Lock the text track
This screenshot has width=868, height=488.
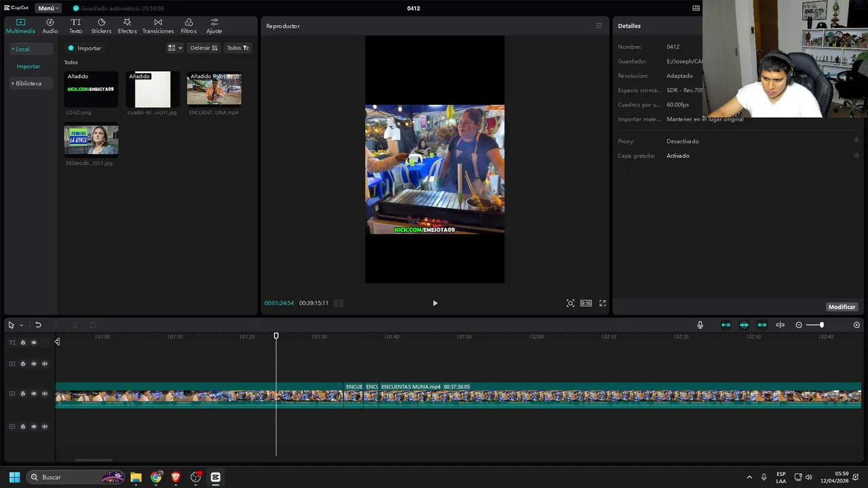click(x=22, y=342)
